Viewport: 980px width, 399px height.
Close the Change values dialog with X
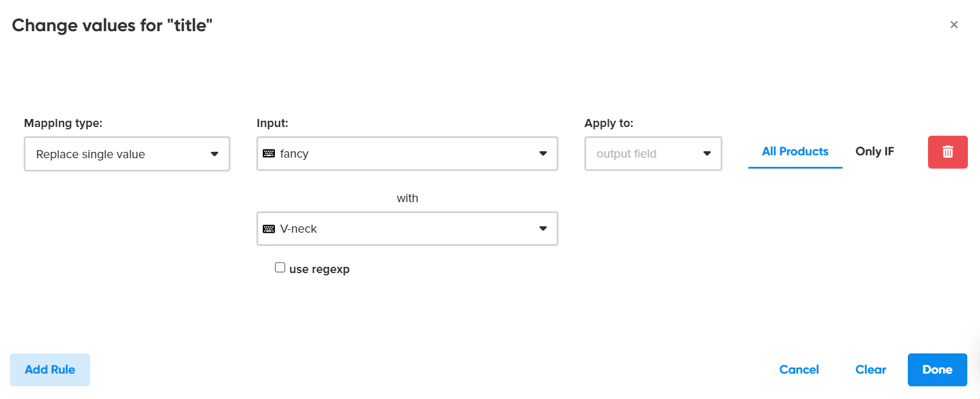[x=954, y=24]
